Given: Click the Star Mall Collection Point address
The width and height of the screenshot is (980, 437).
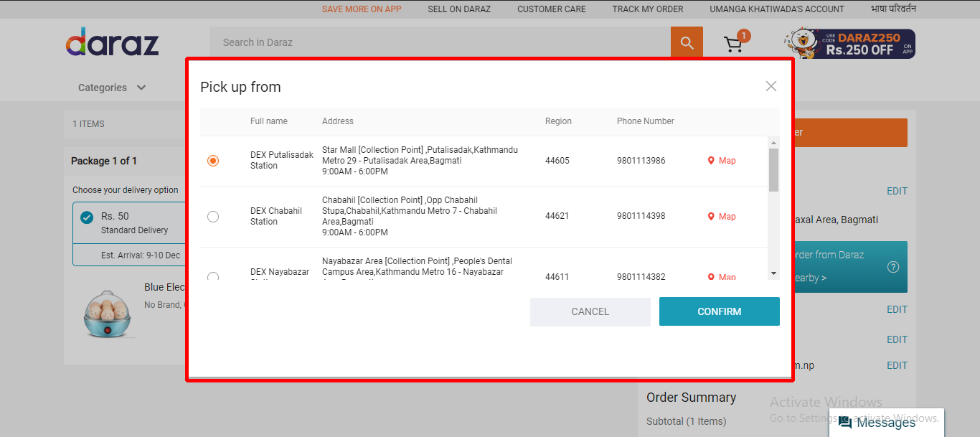Looking at the screenshot, I should [420, 161].
